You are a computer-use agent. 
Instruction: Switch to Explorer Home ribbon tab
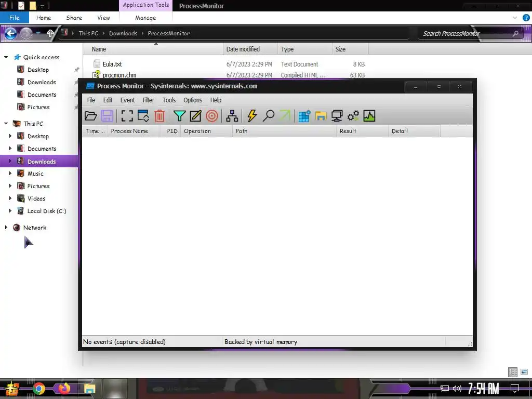[x=44, y=18]
